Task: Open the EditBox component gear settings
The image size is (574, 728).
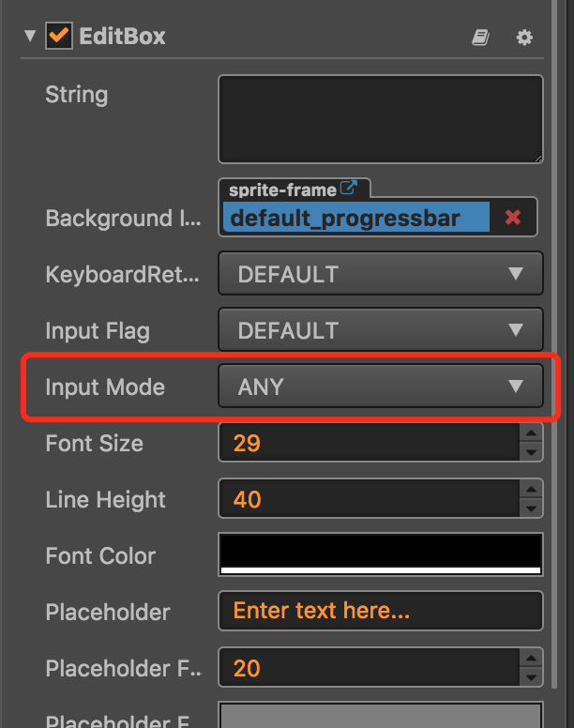Action: click(524, 38)
